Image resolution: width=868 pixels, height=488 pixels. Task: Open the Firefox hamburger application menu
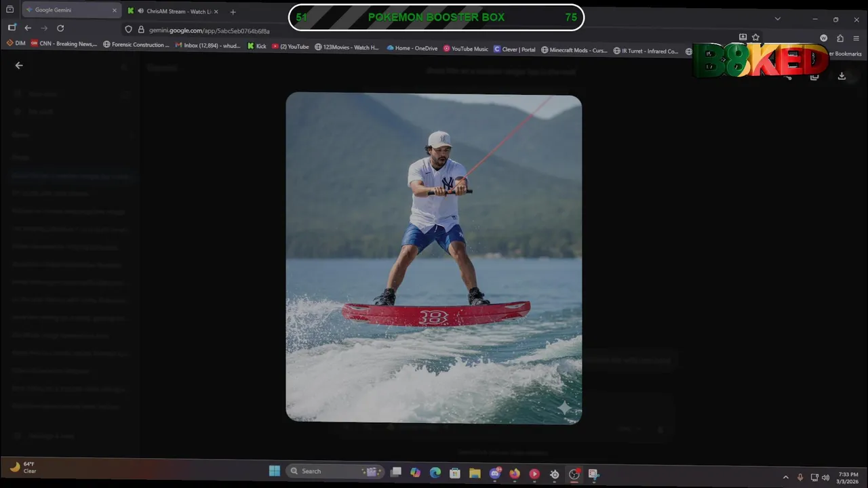[856, 38]
